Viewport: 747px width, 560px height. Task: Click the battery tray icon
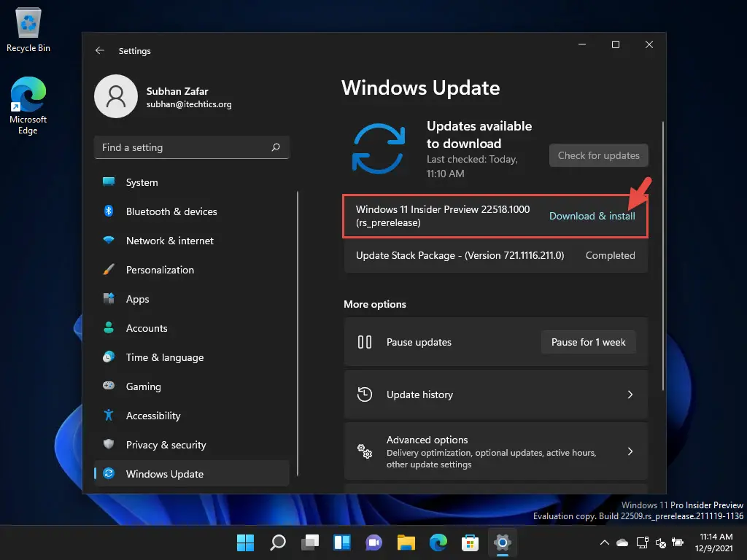pos(678,542)
